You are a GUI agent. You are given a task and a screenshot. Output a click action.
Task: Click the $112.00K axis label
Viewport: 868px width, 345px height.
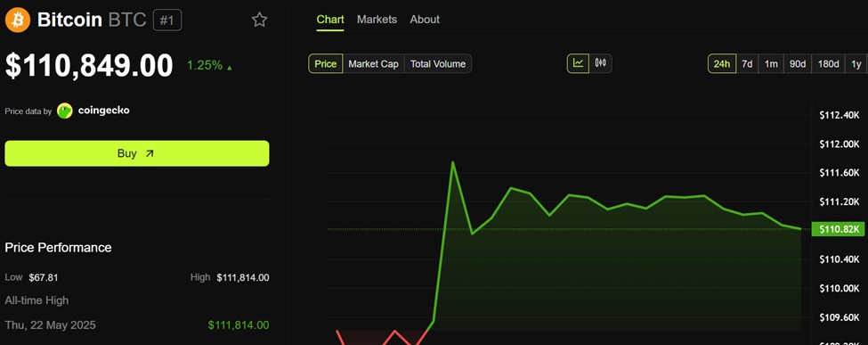(840, 144)
